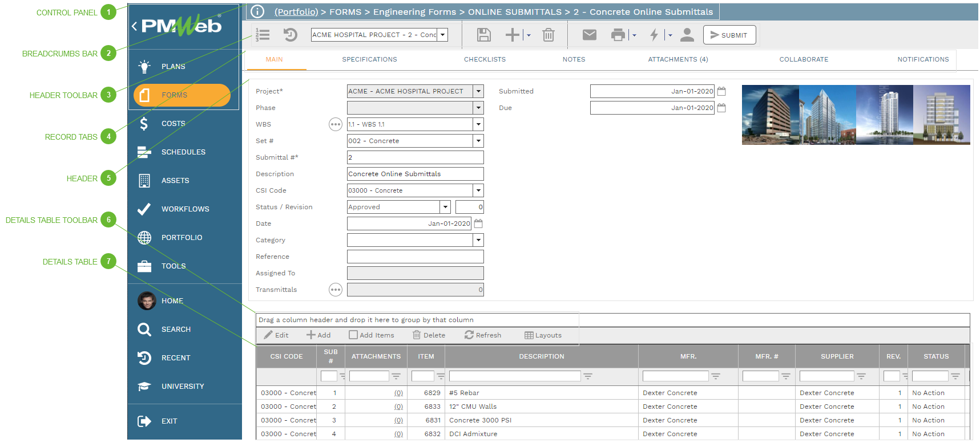Image resolution: width=980 pixels, height=443 pixels.
Task: Click Refresh in details table toolbar
Action: 483,335
